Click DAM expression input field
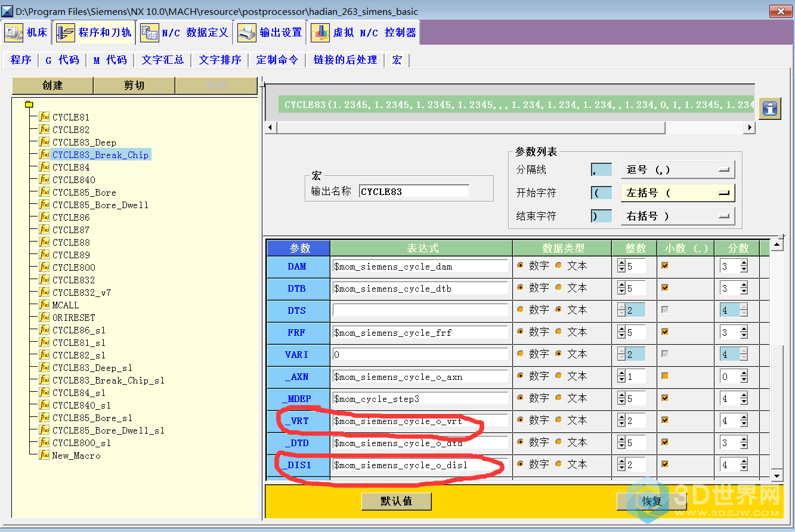This screenshot has height=532, width=795. [420, 266]
